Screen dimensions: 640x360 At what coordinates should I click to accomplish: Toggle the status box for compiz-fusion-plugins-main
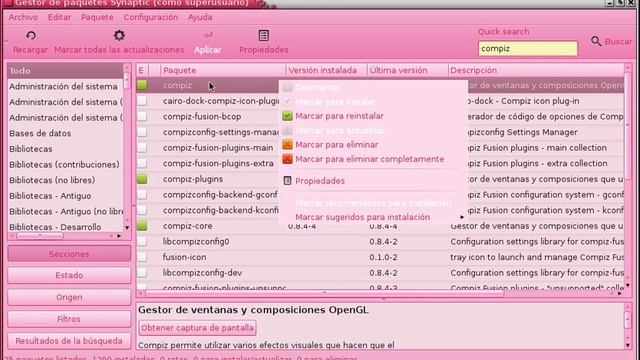142,148
